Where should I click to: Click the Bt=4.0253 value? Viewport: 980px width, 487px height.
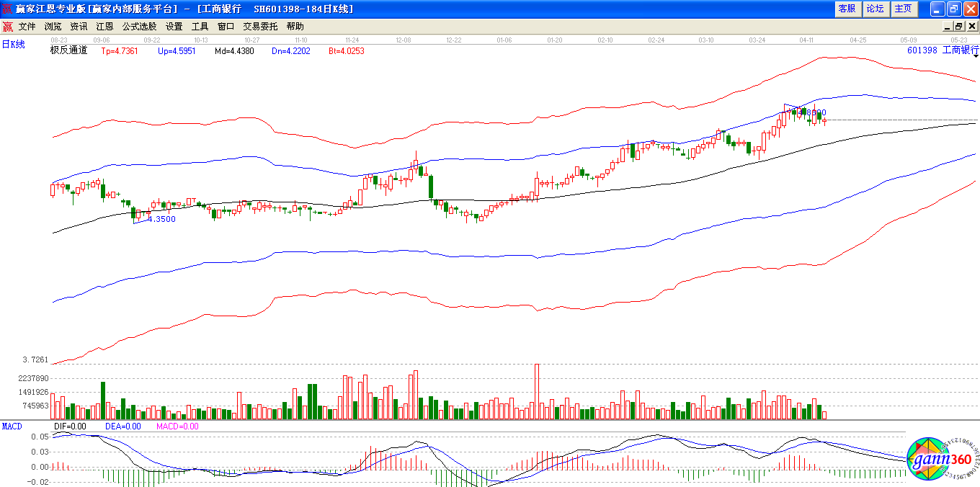(x=347, y=51)
